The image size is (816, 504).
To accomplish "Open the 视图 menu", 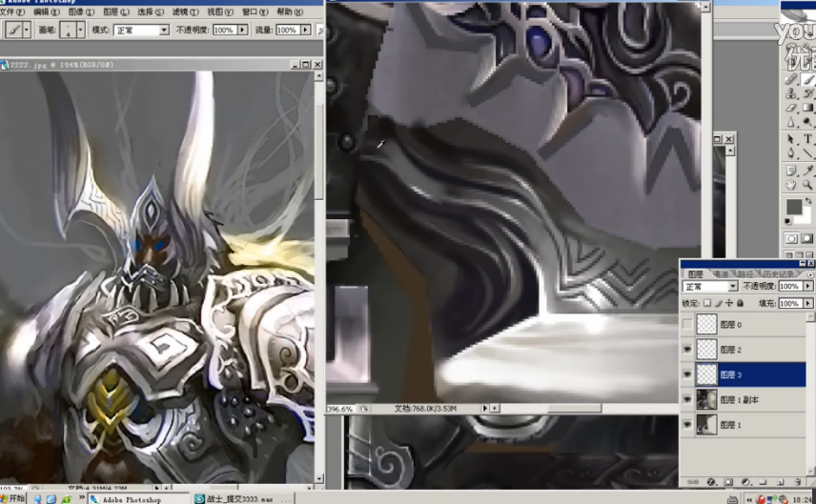I will pyautogui.click(x=220, y=11).
